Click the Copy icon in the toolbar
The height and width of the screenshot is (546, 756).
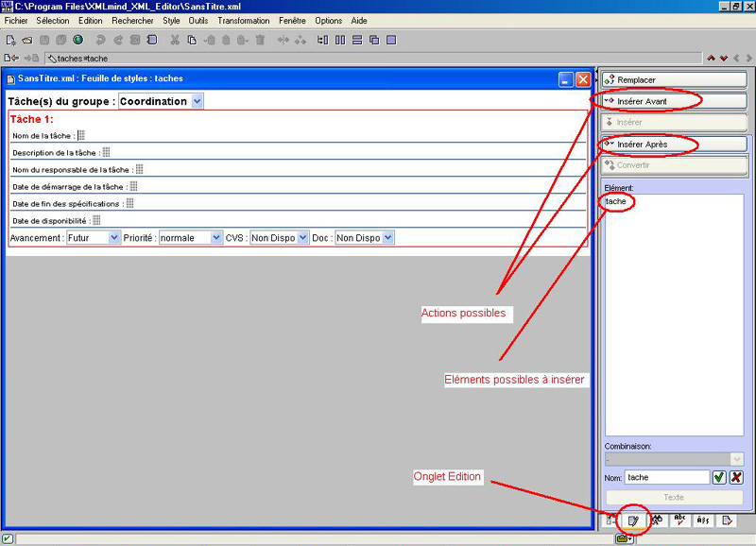pos(192,40)
